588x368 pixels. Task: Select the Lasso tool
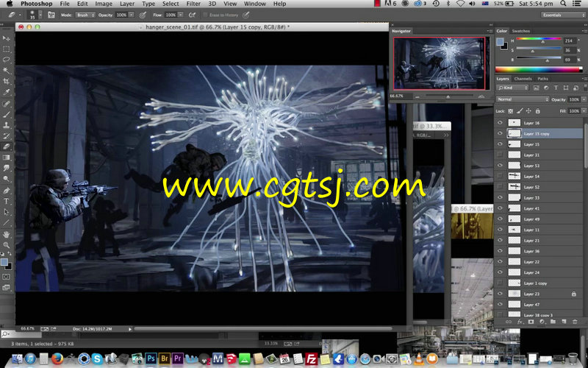click(7, 60)
